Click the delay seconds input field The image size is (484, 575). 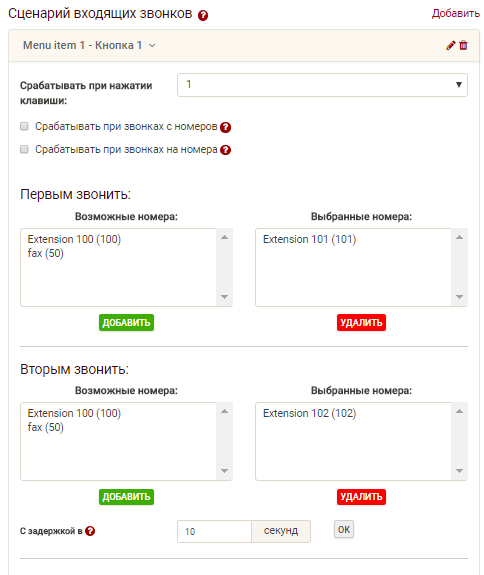pos(214,531)
